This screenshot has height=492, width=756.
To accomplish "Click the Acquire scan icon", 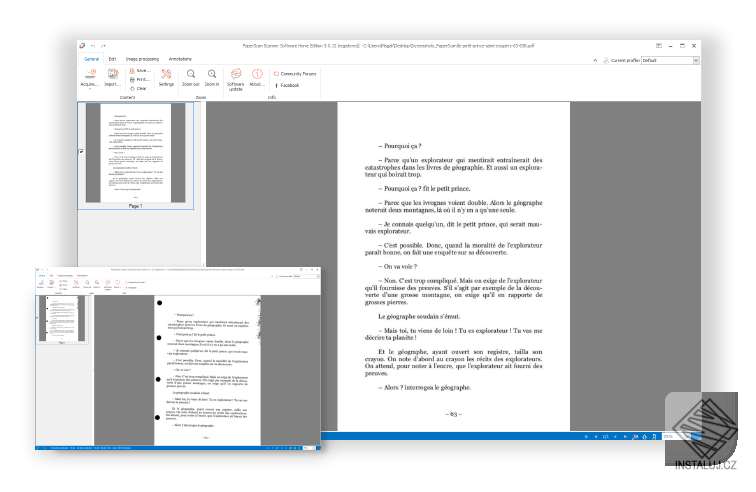I will (90, 74).
